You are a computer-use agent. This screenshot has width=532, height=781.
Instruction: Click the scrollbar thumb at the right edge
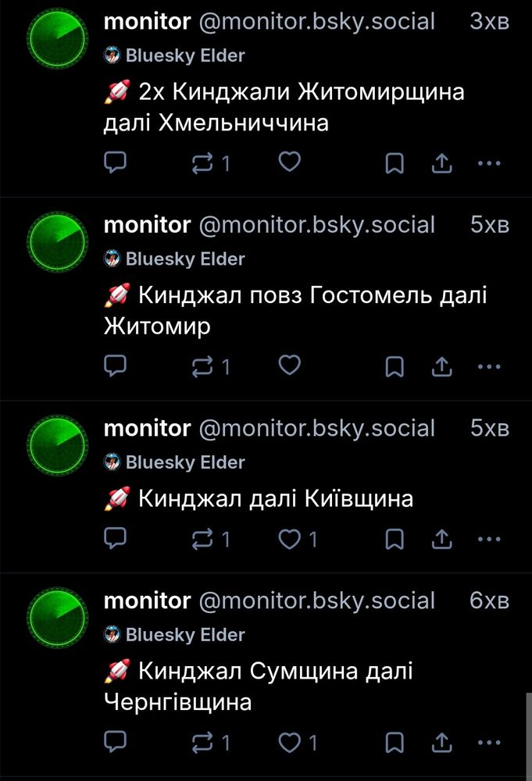tap(529, 736)
